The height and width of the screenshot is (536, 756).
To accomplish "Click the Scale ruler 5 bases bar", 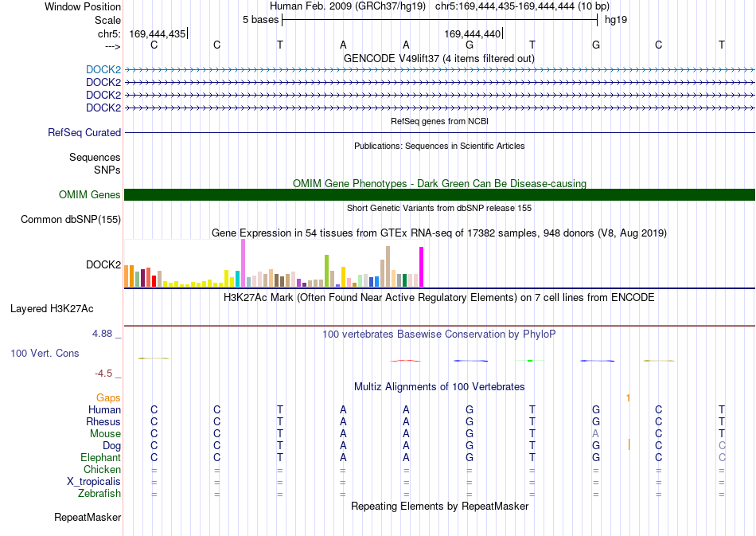I will click(440, 20).
